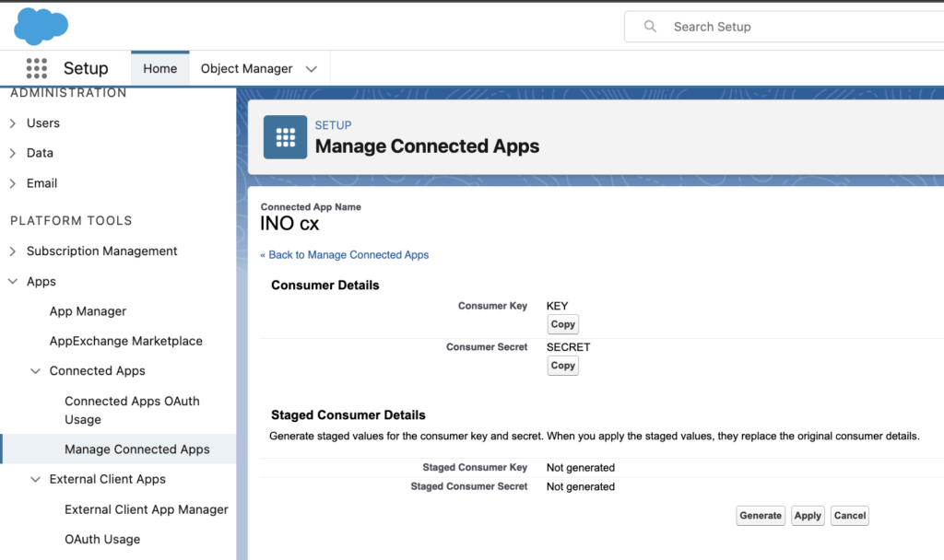Viewport: 944px width, 560px height.
Task: Open App Manager in the sidebar
Action: [x=88, y=311]
